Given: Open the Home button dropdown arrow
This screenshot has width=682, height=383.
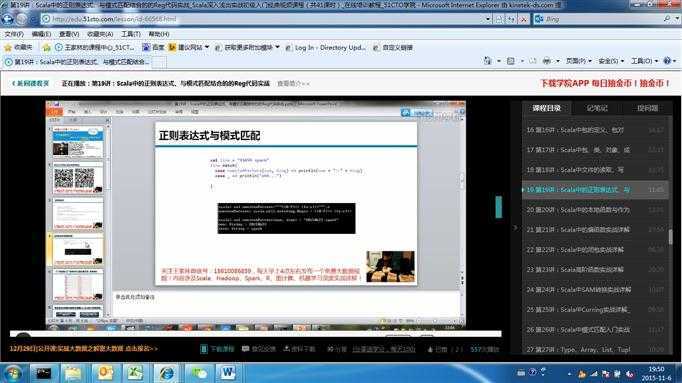Looking at the screenshot, I should tap(499, 61).
